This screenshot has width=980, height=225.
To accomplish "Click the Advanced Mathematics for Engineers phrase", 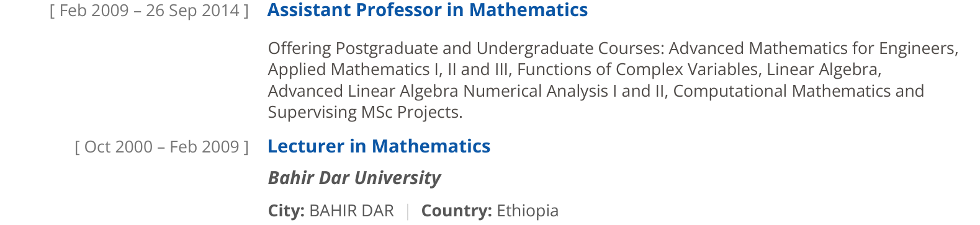I will [x=814, y=48].
